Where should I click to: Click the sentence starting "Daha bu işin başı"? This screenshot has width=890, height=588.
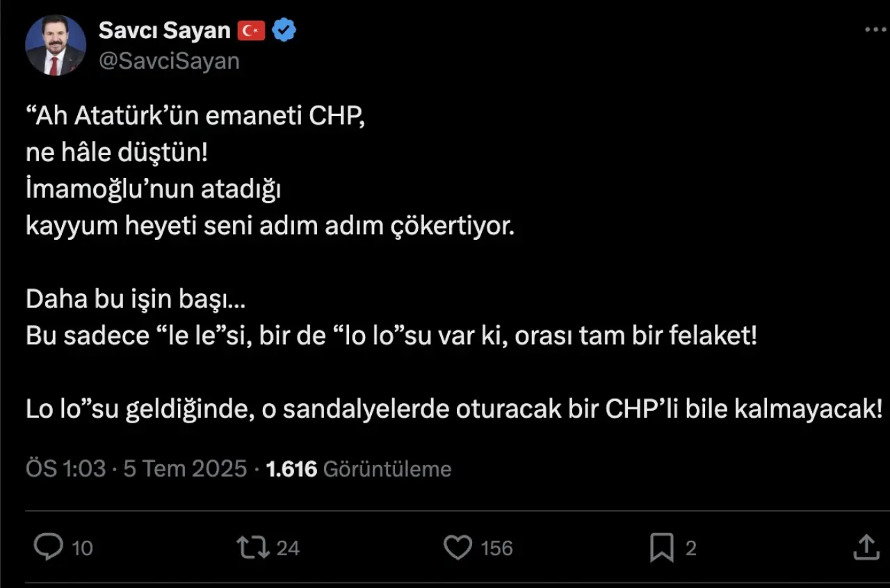136,300
